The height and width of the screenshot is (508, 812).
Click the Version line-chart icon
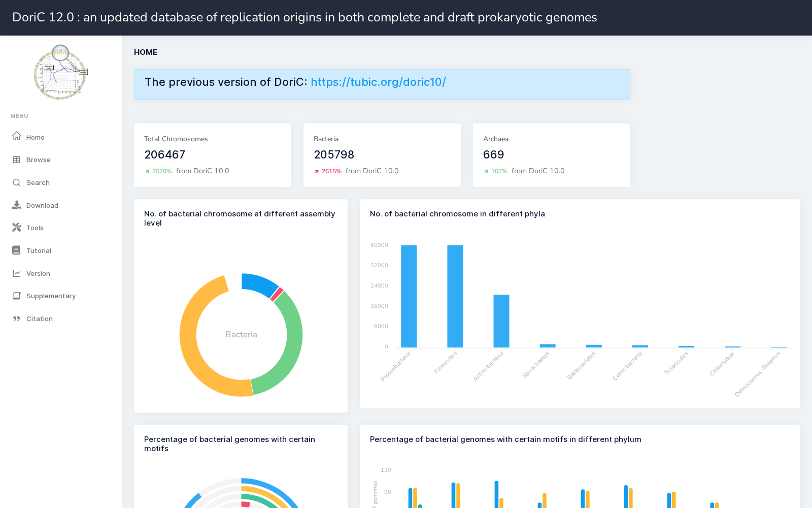[17, 273]
